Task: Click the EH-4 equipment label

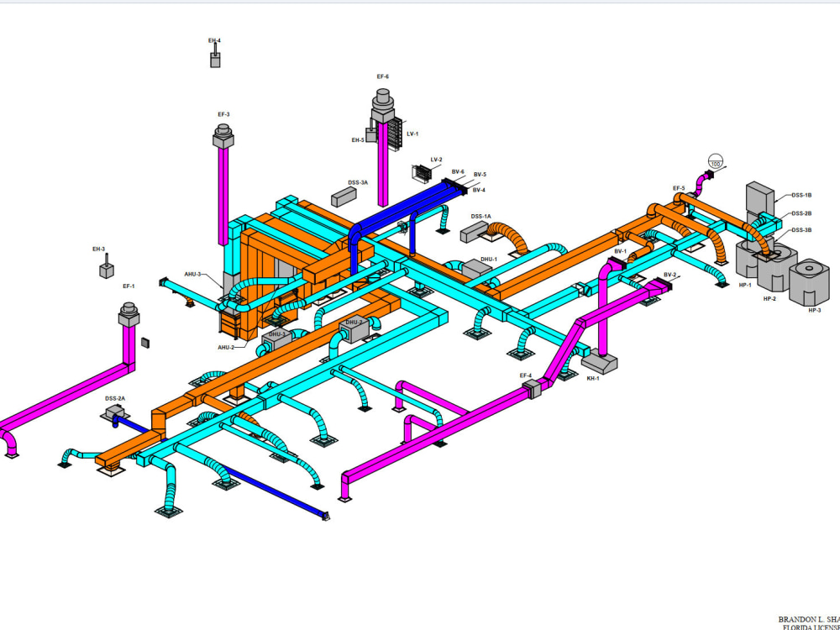Action: click(x=214, y=40)
